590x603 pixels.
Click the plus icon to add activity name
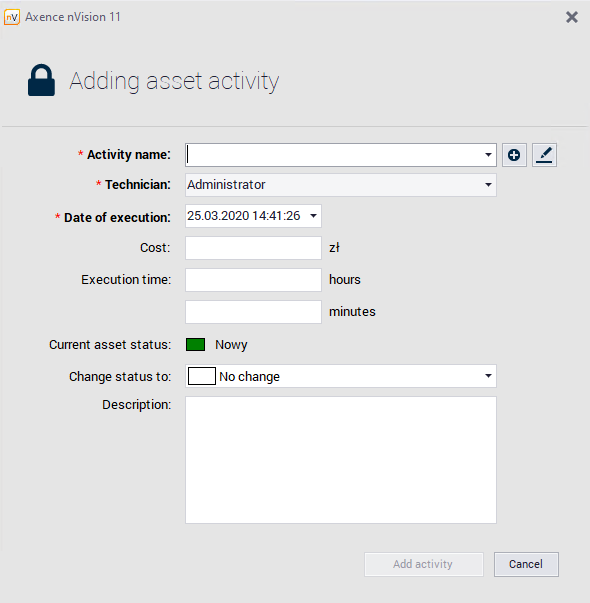coord(514,155)
